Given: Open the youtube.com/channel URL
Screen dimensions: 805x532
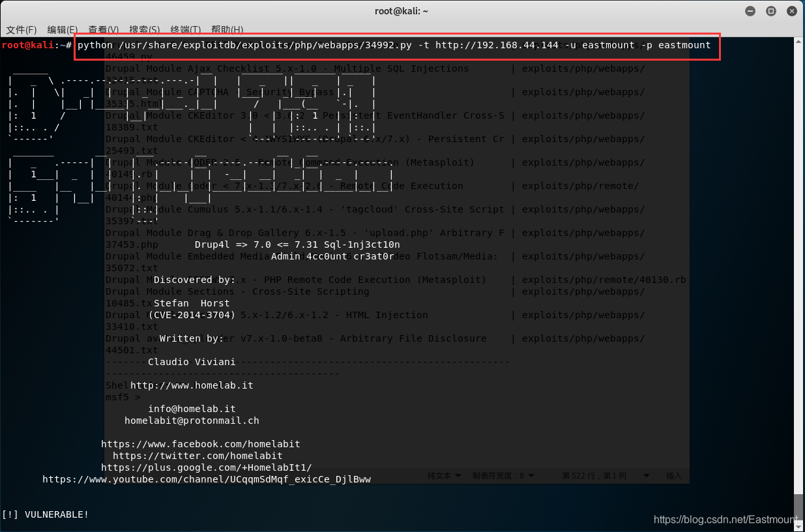Looking at the screenshot, I should (x=207, y=479).
